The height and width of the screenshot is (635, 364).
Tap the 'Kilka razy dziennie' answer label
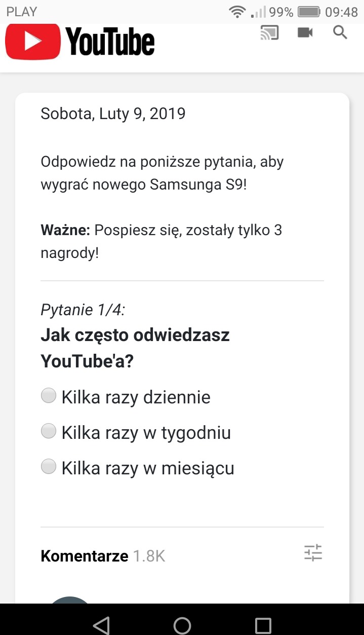coord(136,397)
